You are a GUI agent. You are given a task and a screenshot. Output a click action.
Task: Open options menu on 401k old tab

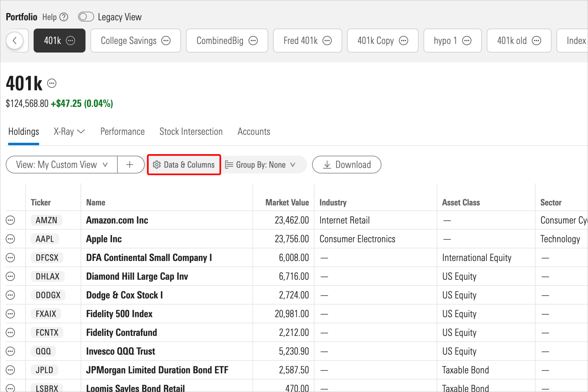[x=536, y=40]
